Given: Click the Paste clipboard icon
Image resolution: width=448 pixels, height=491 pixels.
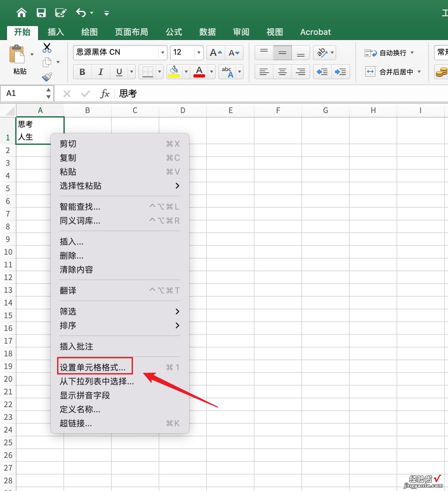Looking at the screenshot, I should coord(17,54).
